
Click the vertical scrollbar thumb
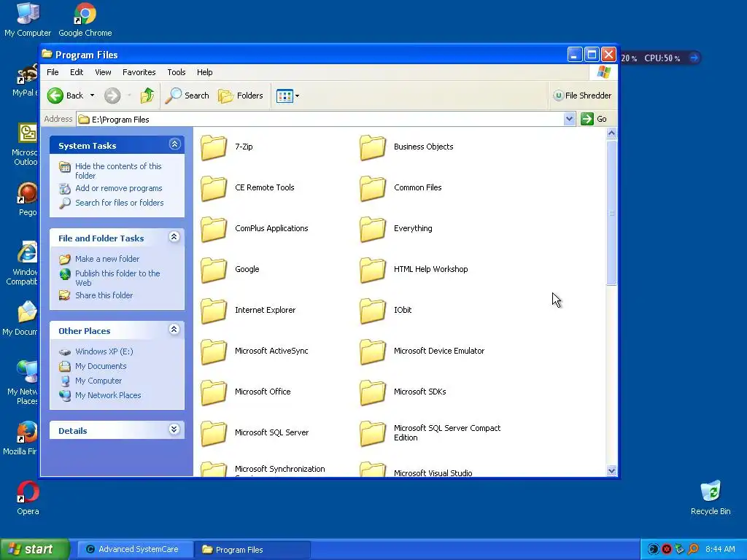pos(612,212)
